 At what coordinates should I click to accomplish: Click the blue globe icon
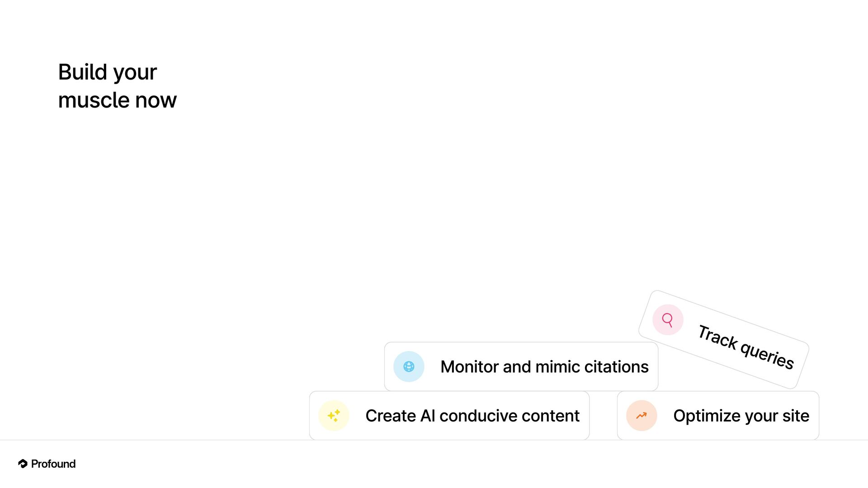click(409, 366)
